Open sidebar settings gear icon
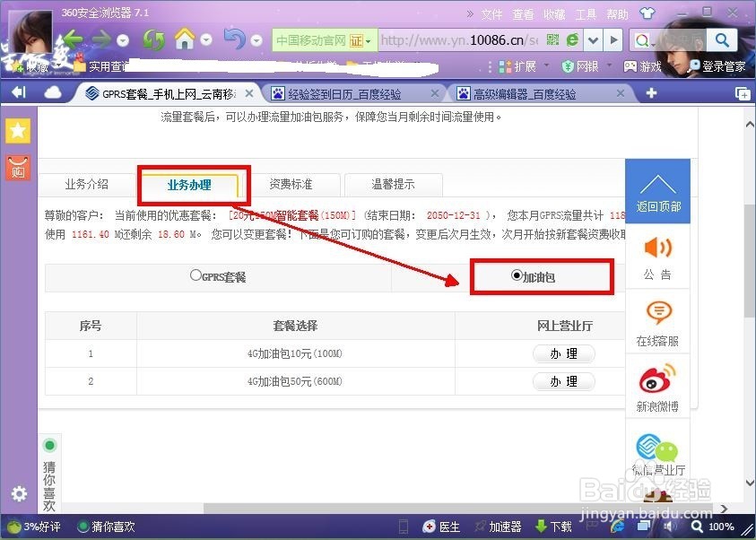The height and width of the screenshot is (540, 756). (19, 493)
